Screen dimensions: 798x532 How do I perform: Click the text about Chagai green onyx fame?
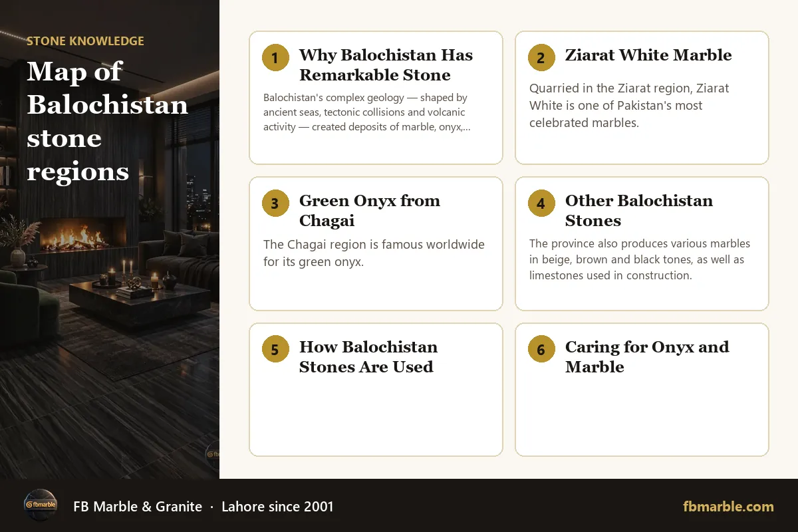(x=374, y=253)
